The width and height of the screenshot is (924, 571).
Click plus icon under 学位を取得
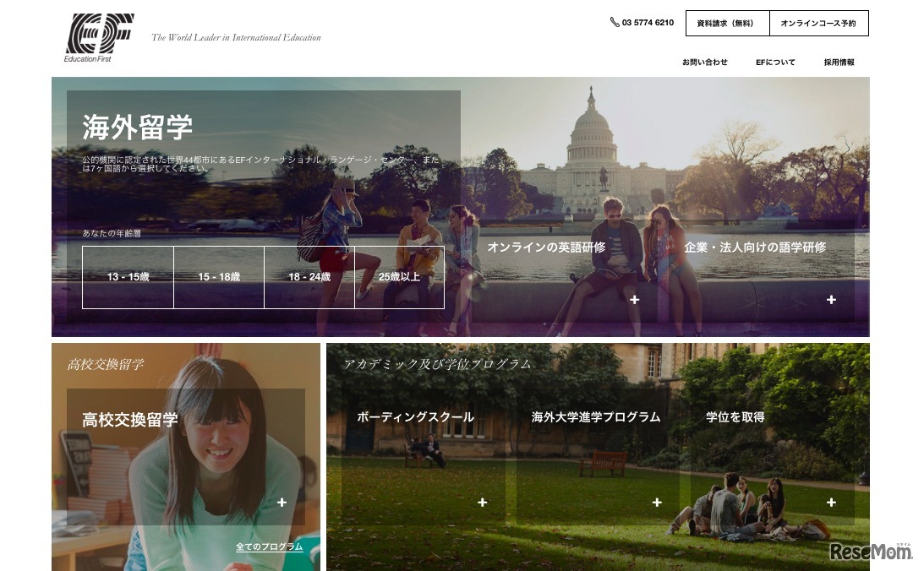(x=831, y=503)
